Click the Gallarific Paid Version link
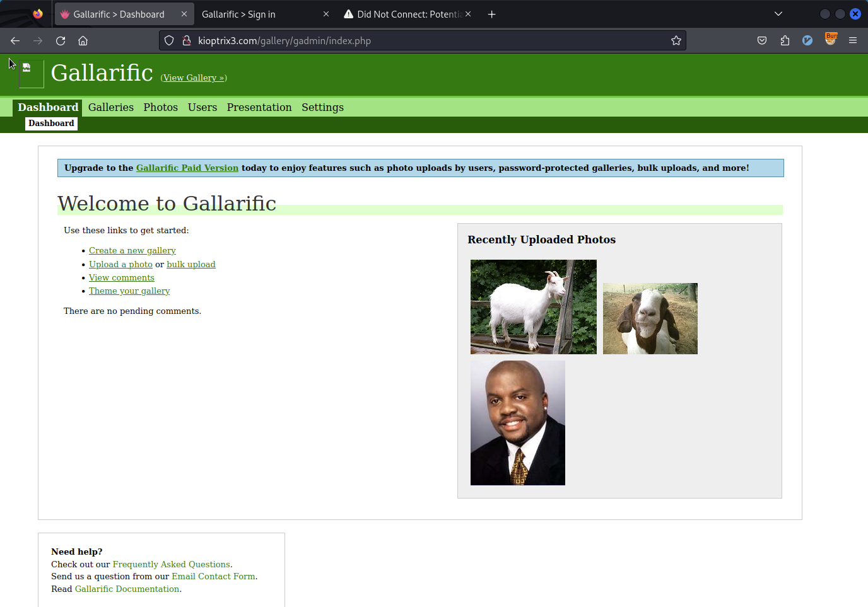This screenshot has width=868, height=607. (x=187, y=168)
